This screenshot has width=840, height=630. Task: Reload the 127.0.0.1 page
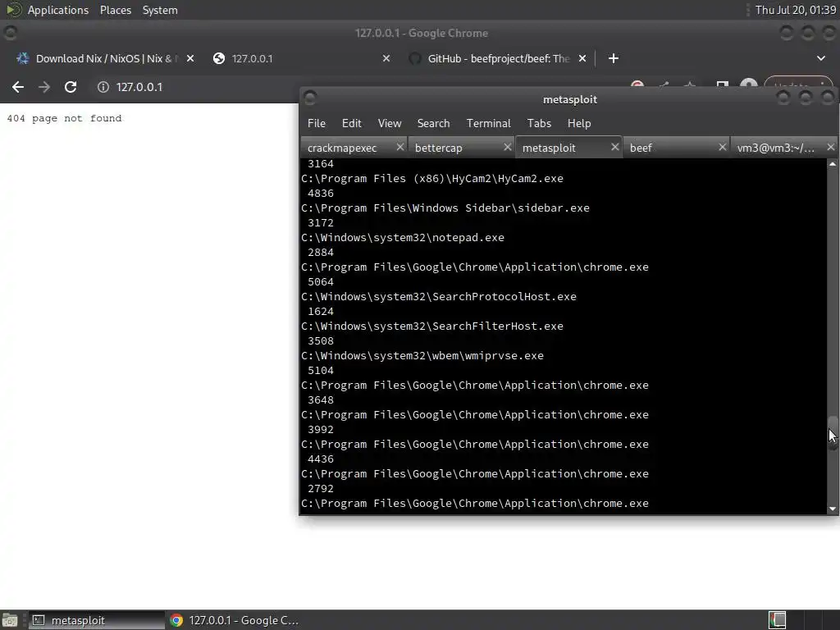(71, 87)
